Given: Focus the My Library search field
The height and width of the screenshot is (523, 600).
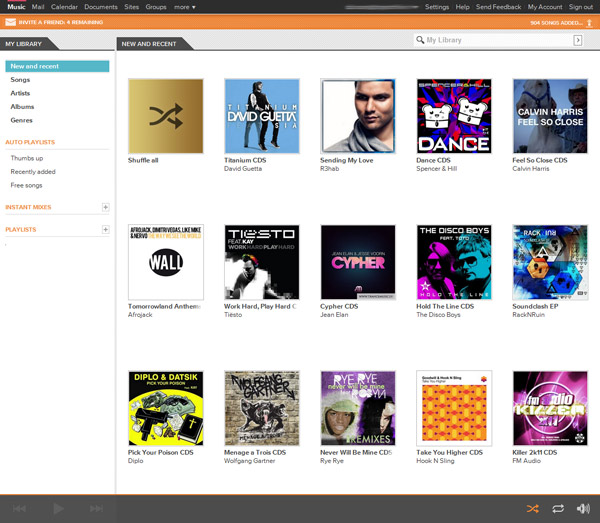Looking at the screenshot, I should [499, 40].
